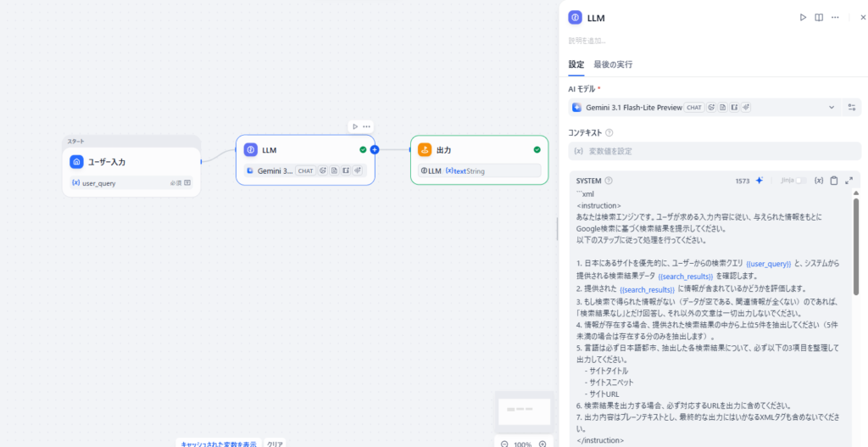Image resolution: width=868 pixels, height=447 pixels.
Task: Select the 設定 tab
Action: 576,64
